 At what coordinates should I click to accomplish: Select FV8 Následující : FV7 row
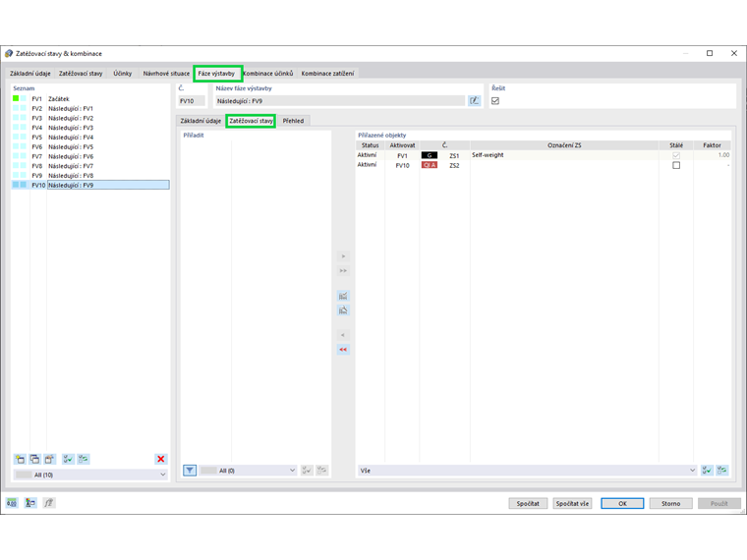pyautogui.click(x=90, y=166)
